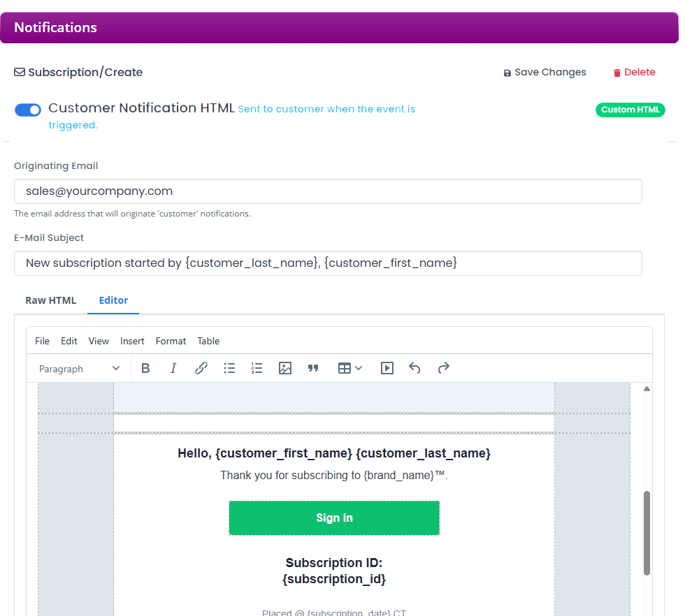685x616 pixels.
Task: Open the Format menu
Action: tap(171, 341)
